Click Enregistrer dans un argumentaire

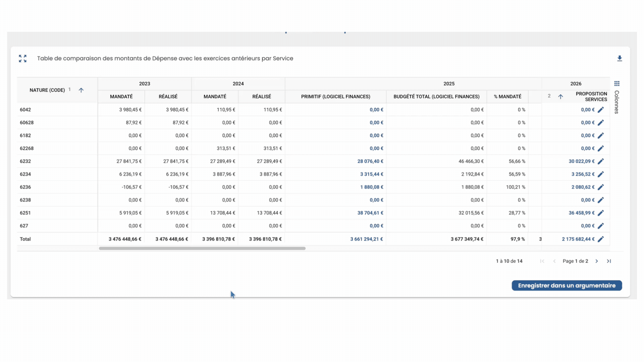coord(567,286)
